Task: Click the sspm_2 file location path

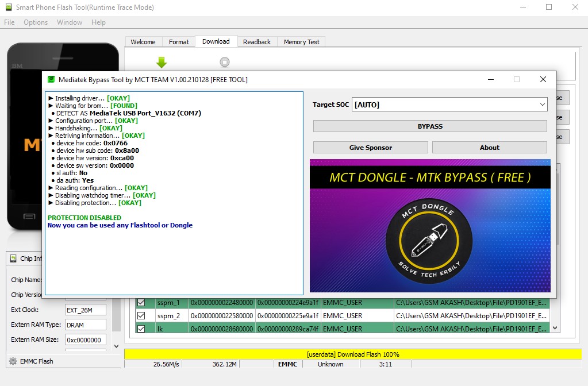Action: (471, 315)
